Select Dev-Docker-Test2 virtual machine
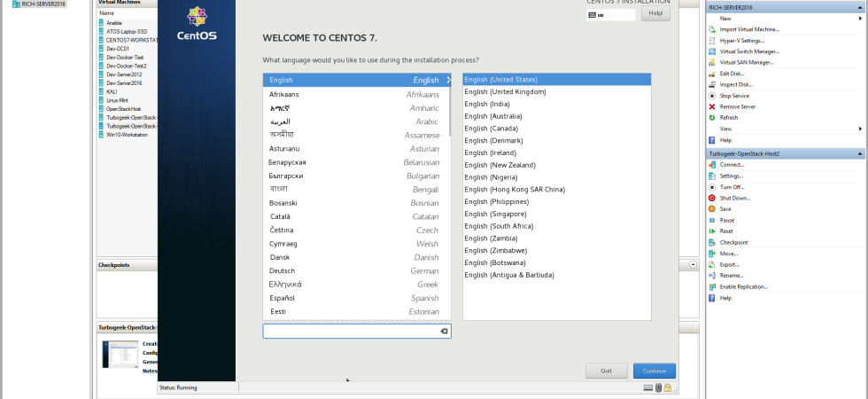Screen dimensions: 868x399 pos(126,66)
